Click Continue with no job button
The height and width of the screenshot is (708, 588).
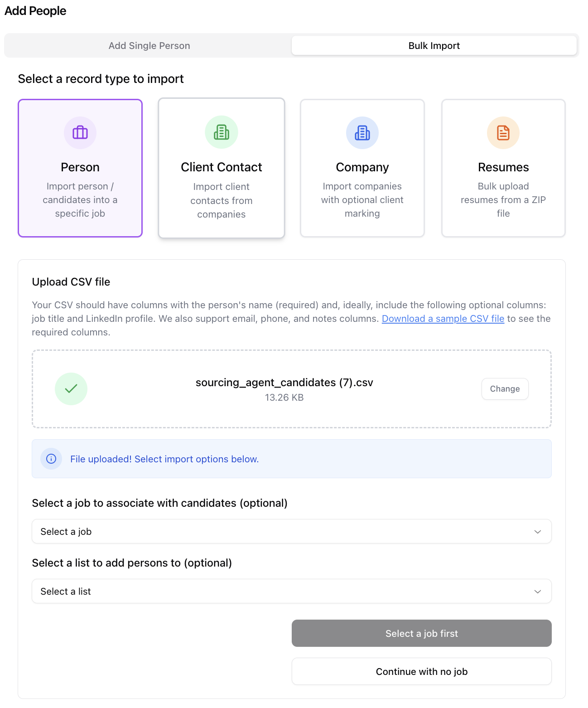click(x=422, y=671)
